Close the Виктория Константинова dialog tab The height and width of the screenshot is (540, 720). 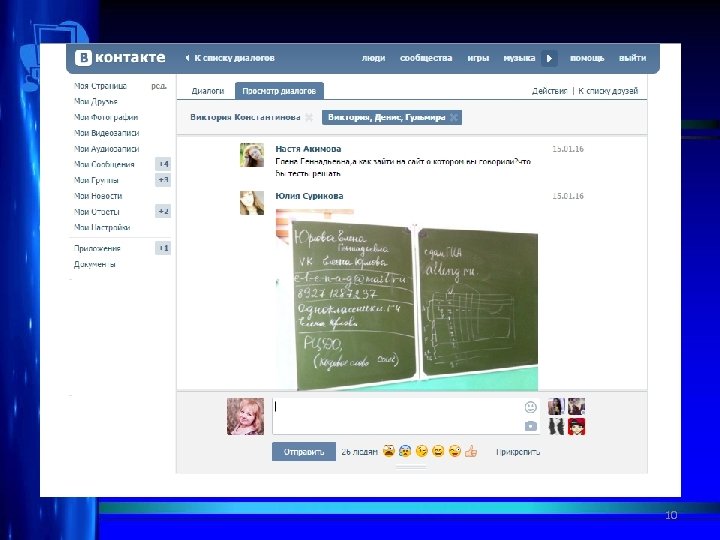(309, 118)
